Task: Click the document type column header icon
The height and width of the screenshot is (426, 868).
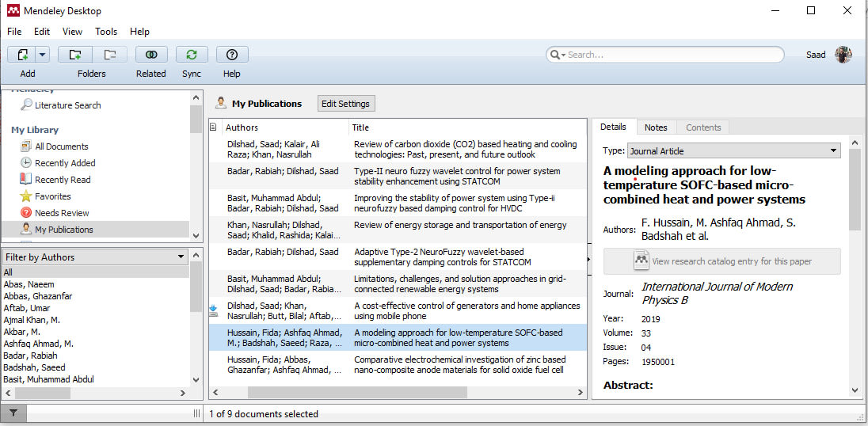Action: click(213, 127)
